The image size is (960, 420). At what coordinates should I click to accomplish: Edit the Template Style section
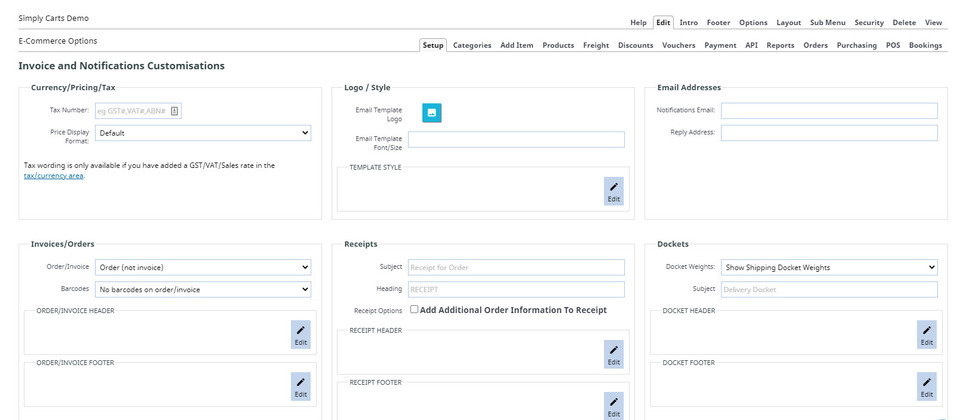[613, 191]
